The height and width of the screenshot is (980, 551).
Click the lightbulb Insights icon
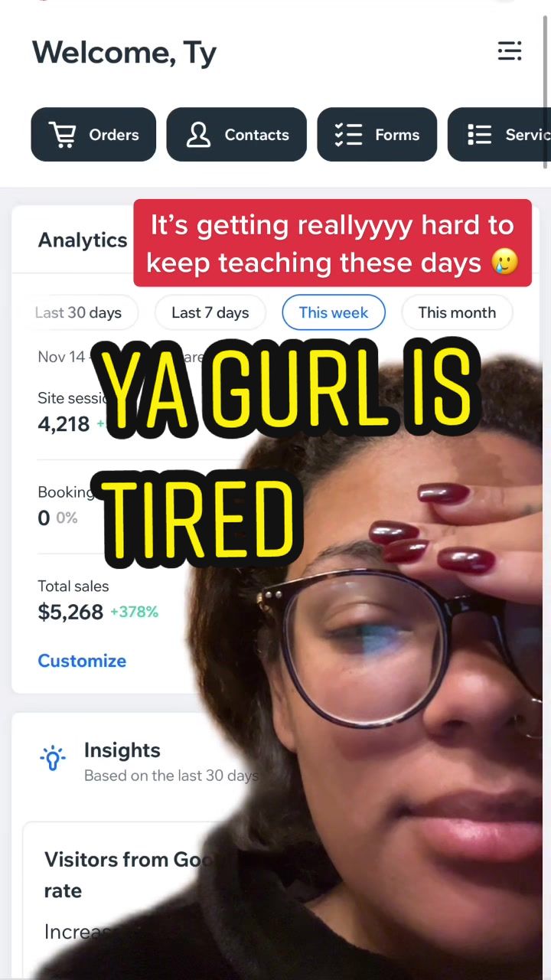click(x=53, y=757)
